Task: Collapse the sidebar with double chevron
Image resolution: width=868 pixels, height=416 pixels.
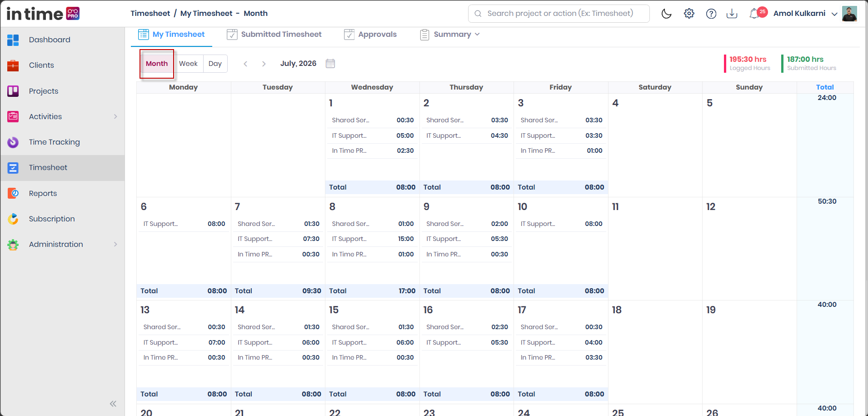Action: pyautogui.click(x=113, y=404)
